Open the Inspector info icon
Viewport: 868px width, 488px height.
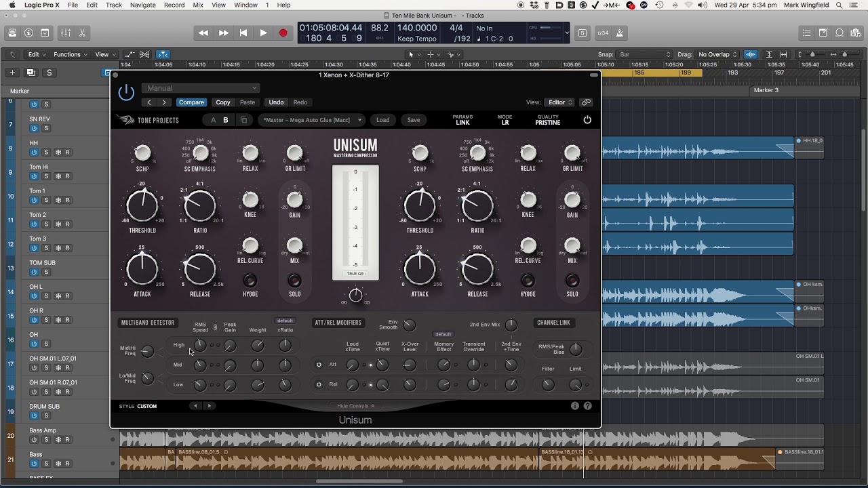[28, 33]
